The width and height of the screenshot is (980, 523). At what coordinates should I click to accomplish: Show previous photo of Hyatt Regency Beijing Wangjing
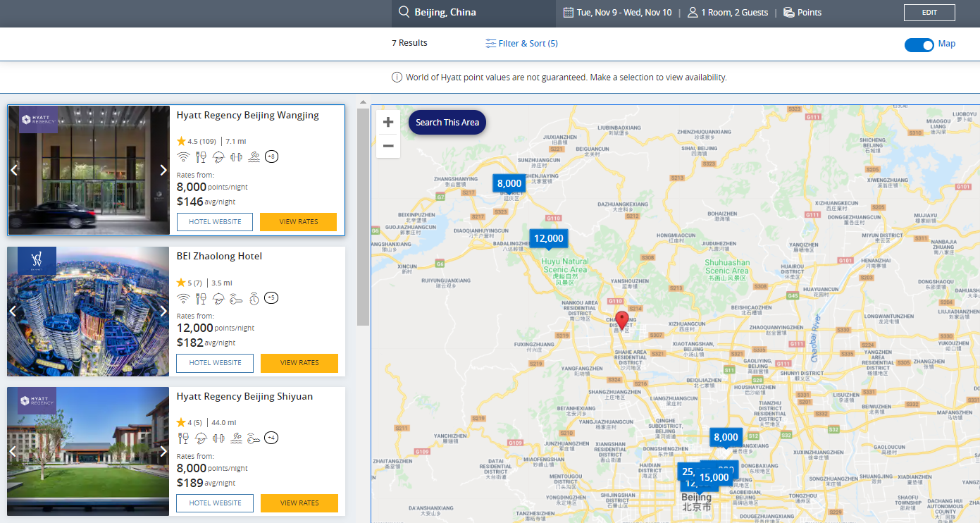click(13, 170)
